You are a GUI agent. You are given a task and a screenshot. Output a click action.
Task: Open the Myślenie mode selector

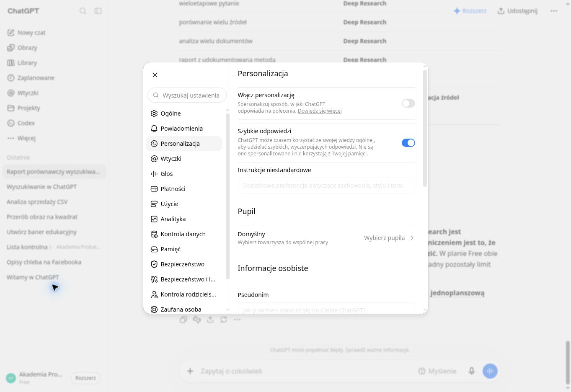coord(437,371)
